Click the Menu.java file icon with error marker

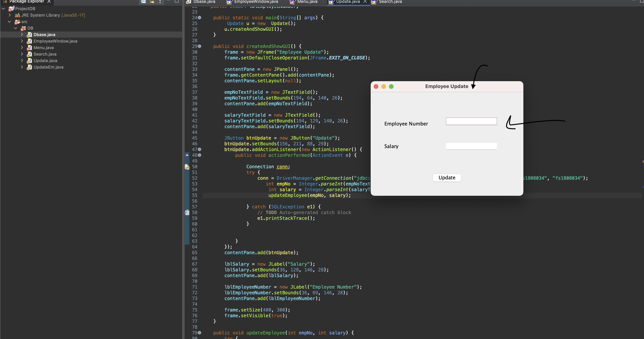tap(29, 48)
